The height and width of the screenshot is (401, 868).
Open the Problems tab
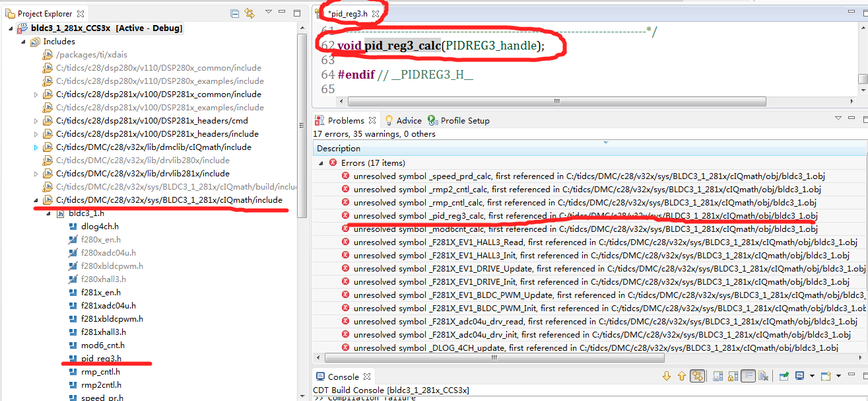(345, 120)
